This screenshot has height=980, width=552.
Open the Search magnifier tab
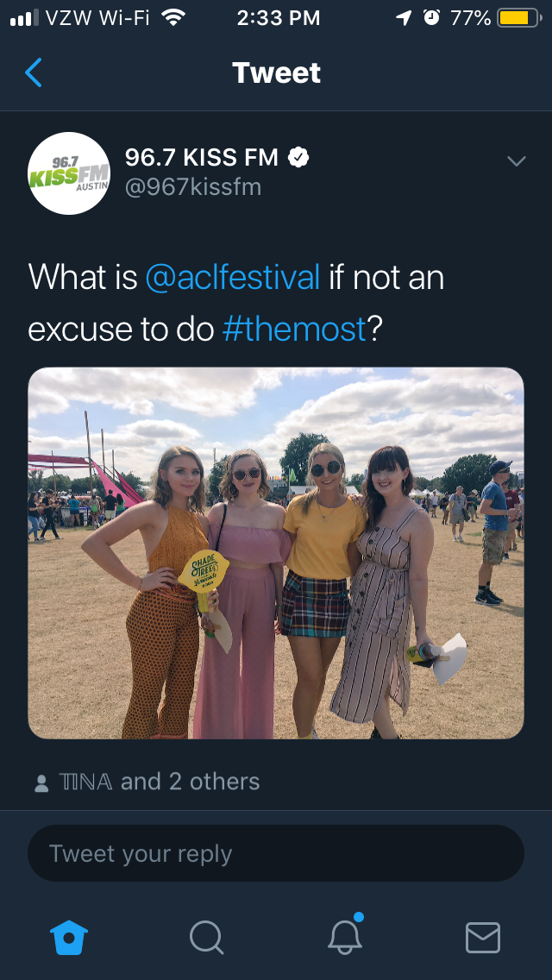click(206, 938)
